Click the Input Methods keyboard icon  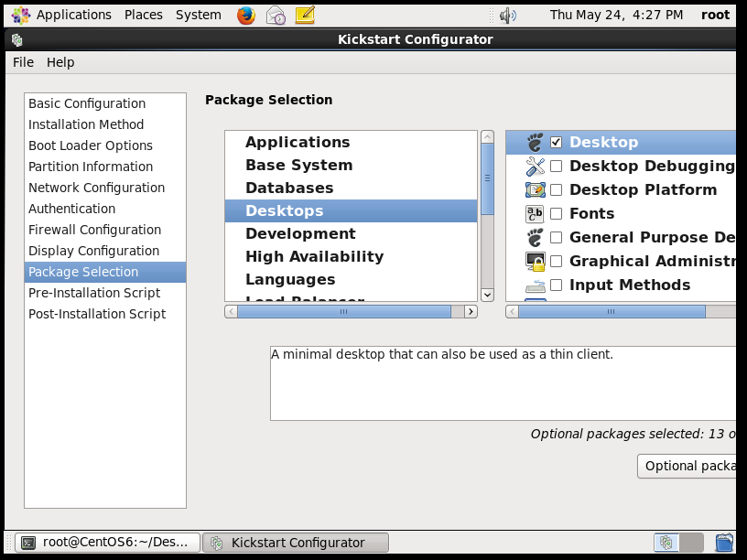(535, 285)
